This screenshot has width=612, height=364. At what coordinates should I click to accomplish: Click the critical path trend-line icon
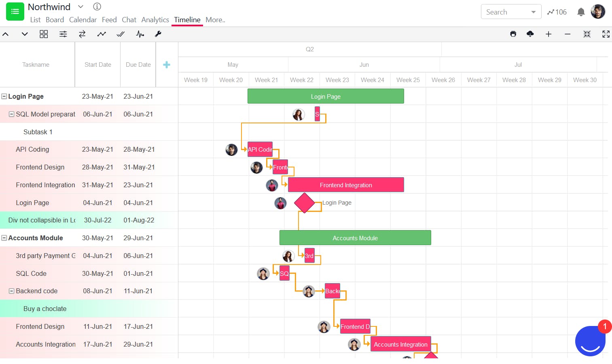(x=102, y=34)
